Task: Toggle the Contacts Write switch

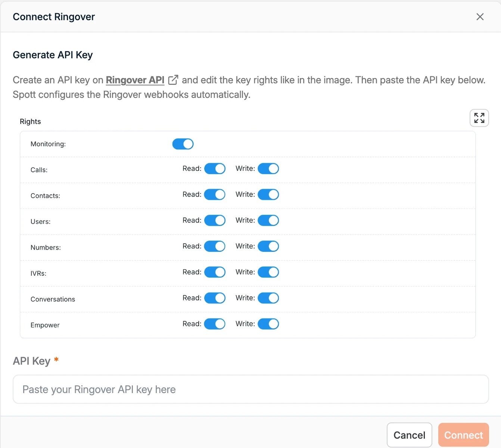Action: click(x=268, y=194)
